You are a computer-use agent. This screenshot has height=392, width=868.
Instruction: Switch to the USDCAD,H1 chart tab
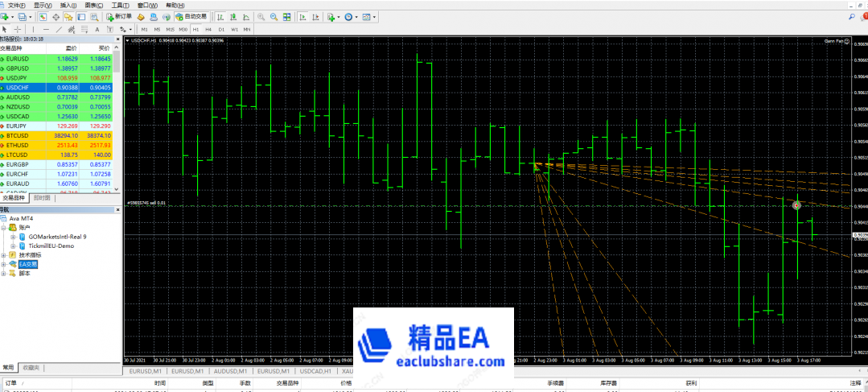click(x=315, y=372)
